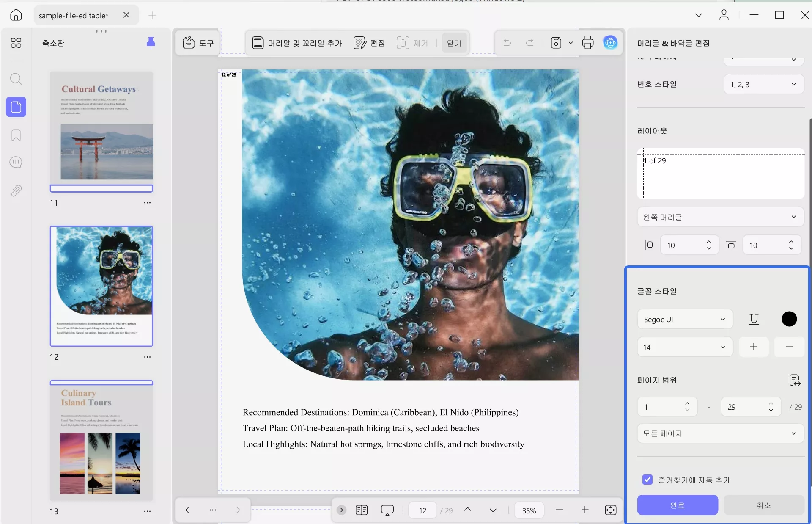The image size is (812, 524).
Task: Select page 13 thumbnail
Action: (101, 440)
